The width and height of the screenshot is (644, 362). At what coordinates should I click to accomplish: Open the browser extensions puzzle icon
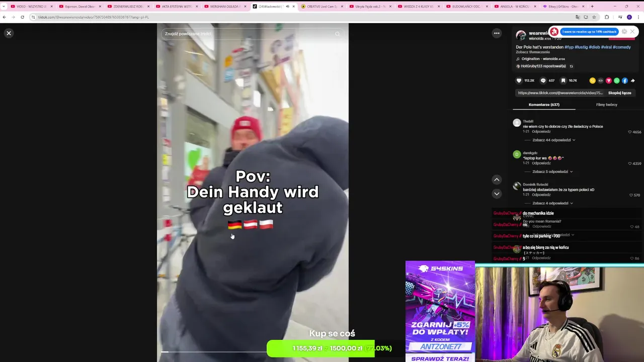pos(607,17)
